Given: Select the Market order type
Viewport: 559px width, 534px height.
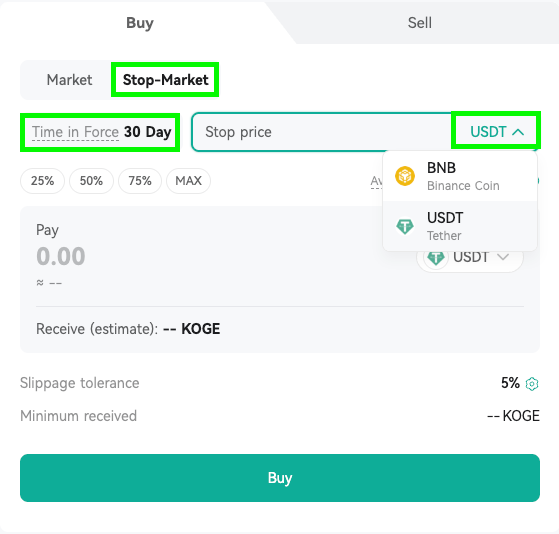Looking at the screenshot, I should (70, 80).
